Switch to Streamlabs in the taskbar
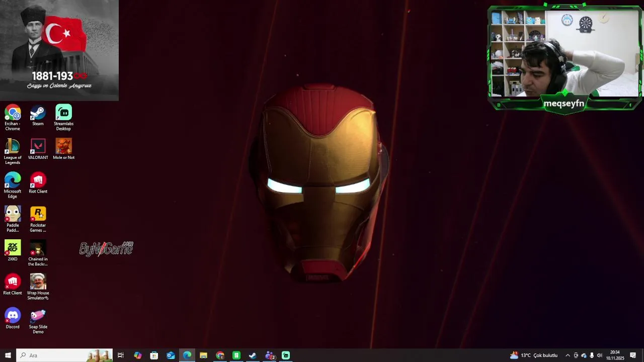The image size is (644, 362). click(x=286, y=355)
